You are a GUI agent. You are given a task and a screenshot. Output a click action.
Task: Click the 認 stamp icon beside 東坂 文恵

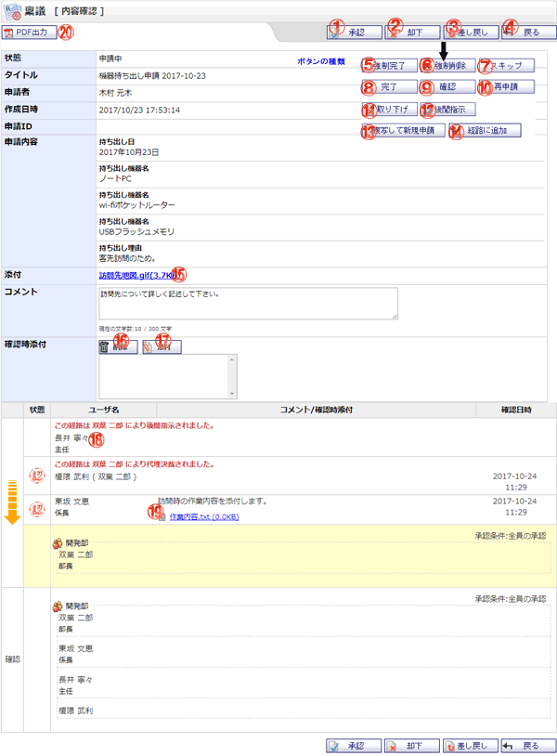tap(37, 509)
